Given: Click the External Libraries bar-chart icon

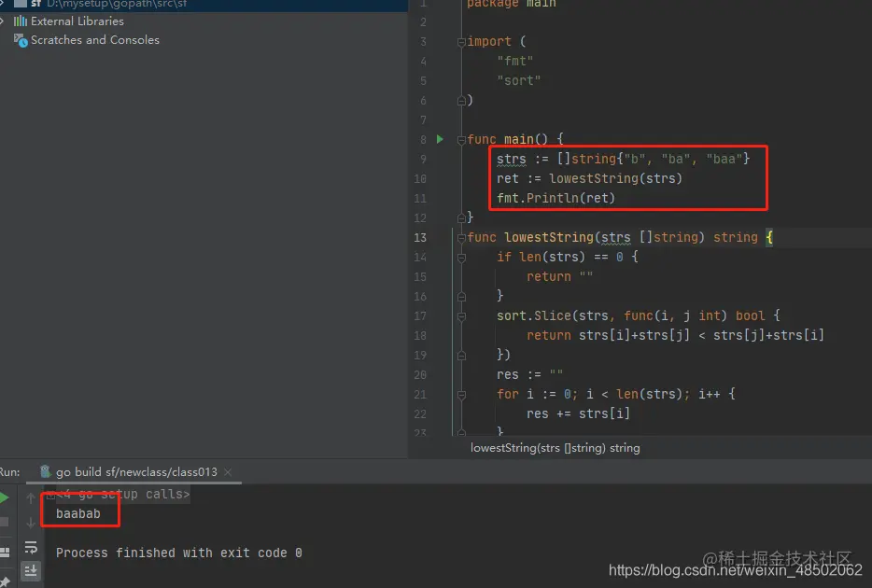Looking at the screenshot, I should [x=20, y=21].
